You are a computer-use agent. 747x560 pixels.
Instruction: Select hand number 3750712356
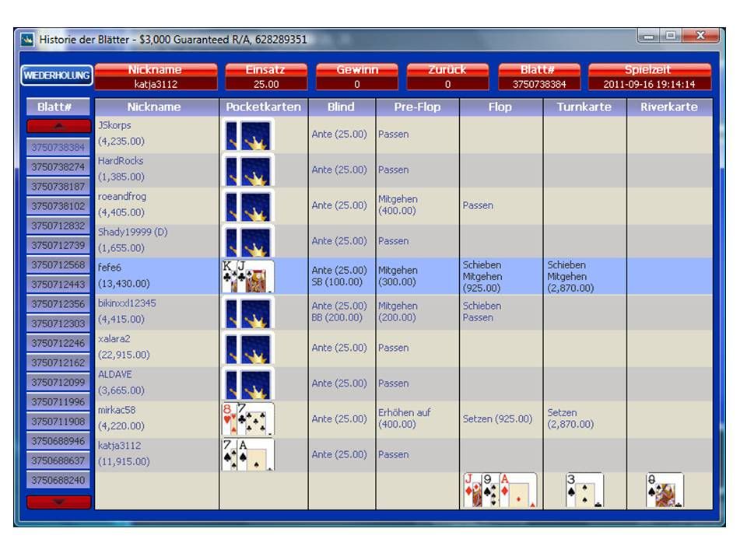(x=58, y=304)
